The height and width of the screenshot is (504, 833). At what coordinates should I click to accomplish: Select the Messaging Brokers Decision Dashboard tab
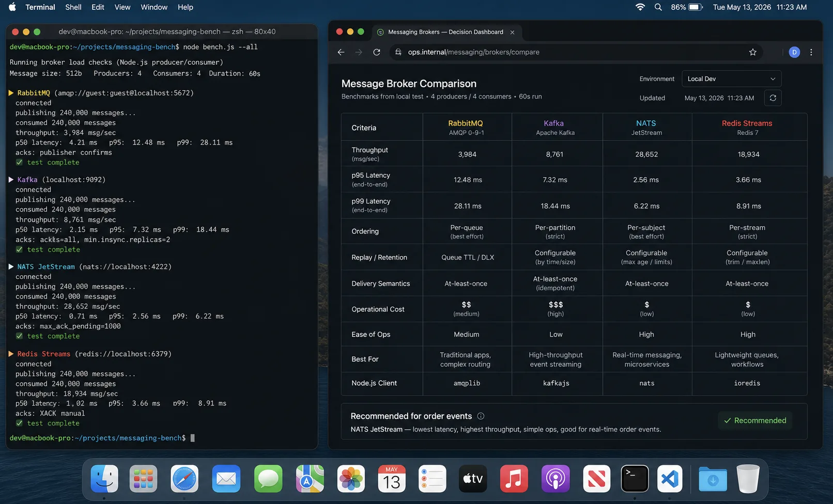(445, 32)
